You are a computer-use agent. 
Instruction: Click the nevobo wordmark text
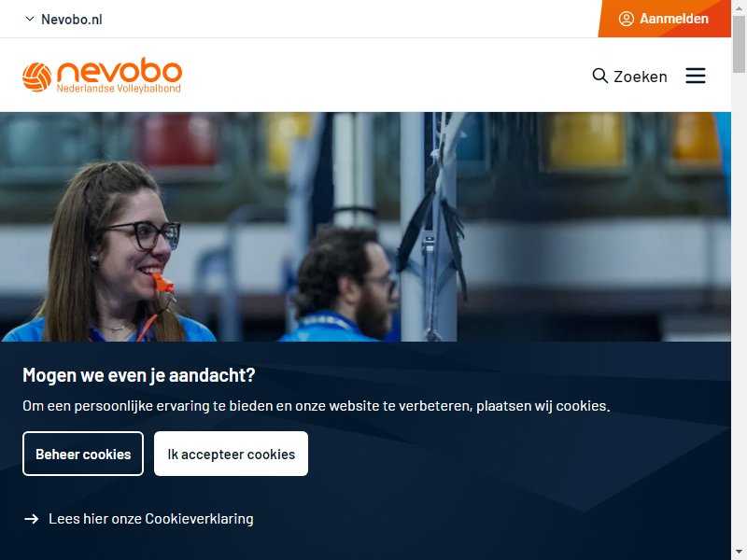(120, 71)
